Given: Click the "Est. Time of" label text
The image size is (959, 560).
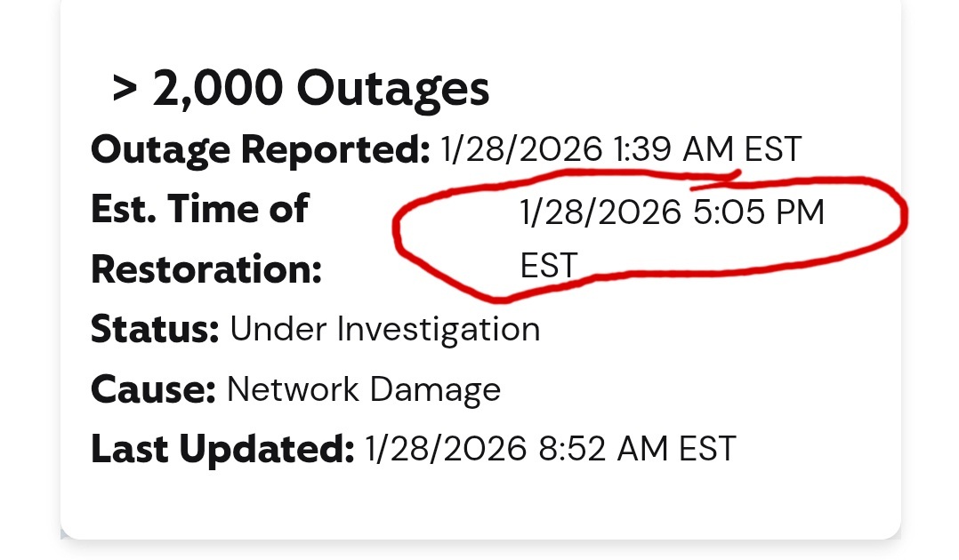Looking at the screenshot, I should point(199,210).
